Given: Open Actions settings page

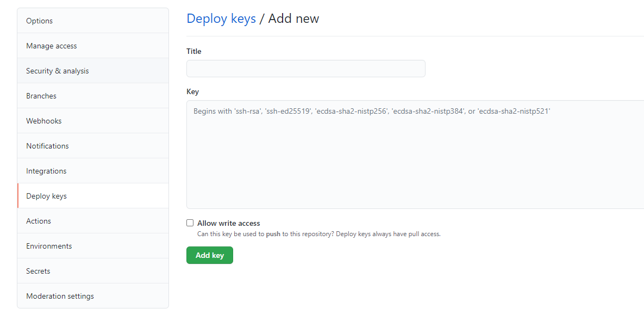Looking at the screenshot, I should coord(39,221).
